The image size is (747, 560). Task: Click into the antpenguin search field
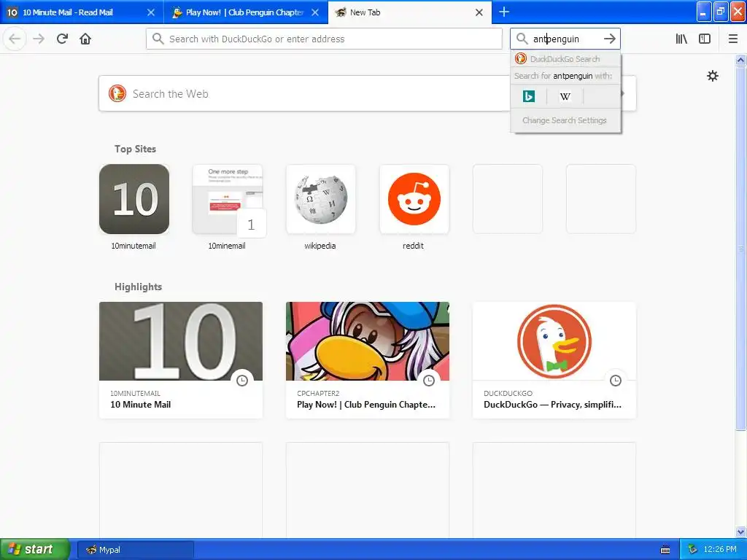(565, 39)
